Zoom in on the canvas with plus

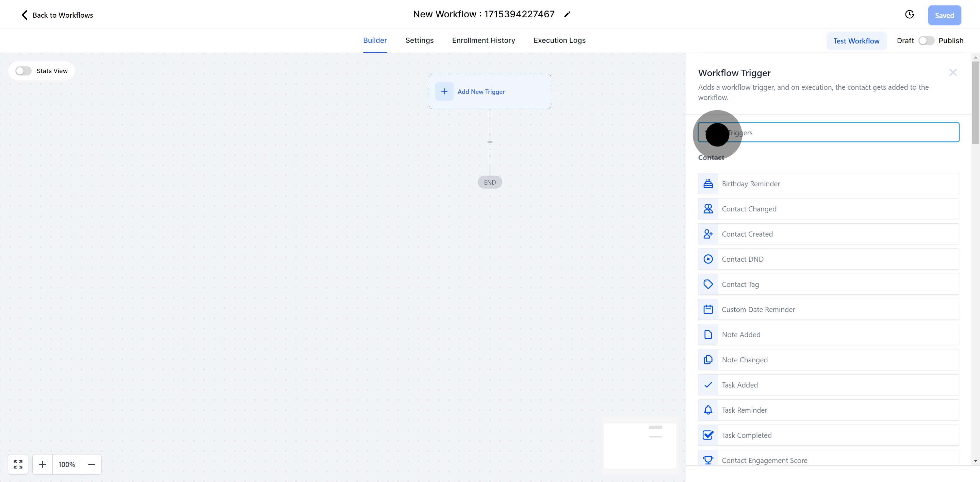[x=43, y=464]
